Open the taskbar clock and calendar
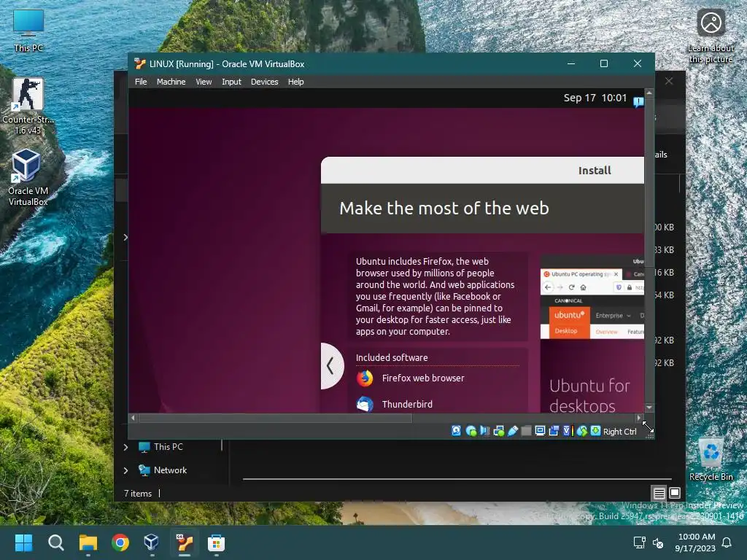 tap(695, 542)
